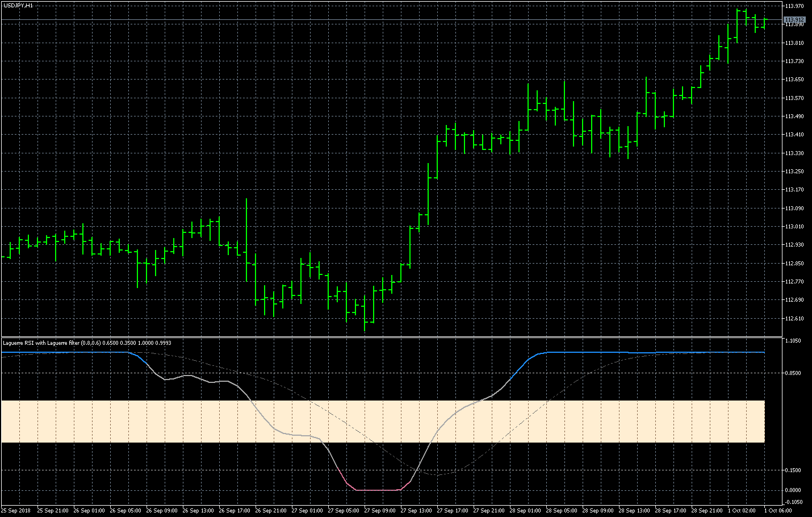Click the 112.690 price axis label
Viewport: 812px width, 517px height.
point(794,300)
